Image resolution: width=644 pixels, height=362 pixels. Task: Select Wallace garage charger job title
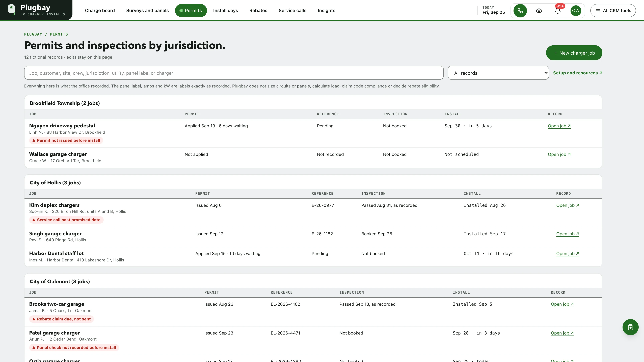[58, 154]
